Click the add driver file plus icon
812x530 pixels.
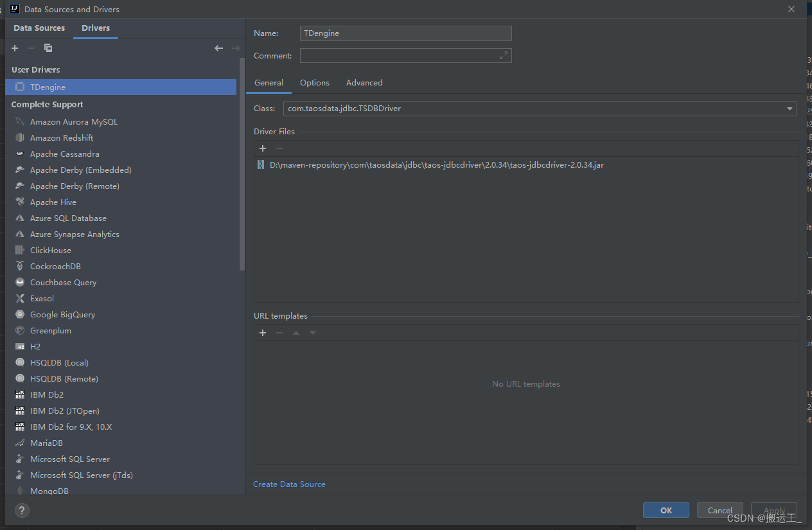(x=263, y=148)
